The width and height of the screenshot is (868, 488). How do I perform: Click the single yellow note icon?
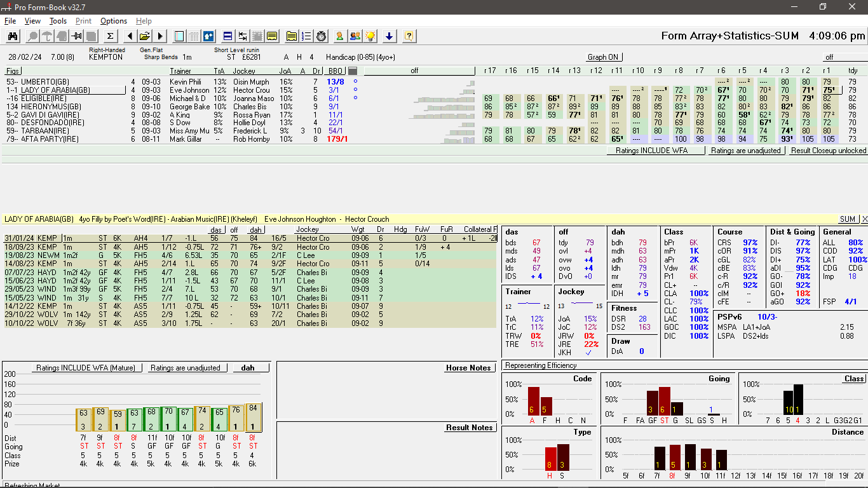point(272,36)
